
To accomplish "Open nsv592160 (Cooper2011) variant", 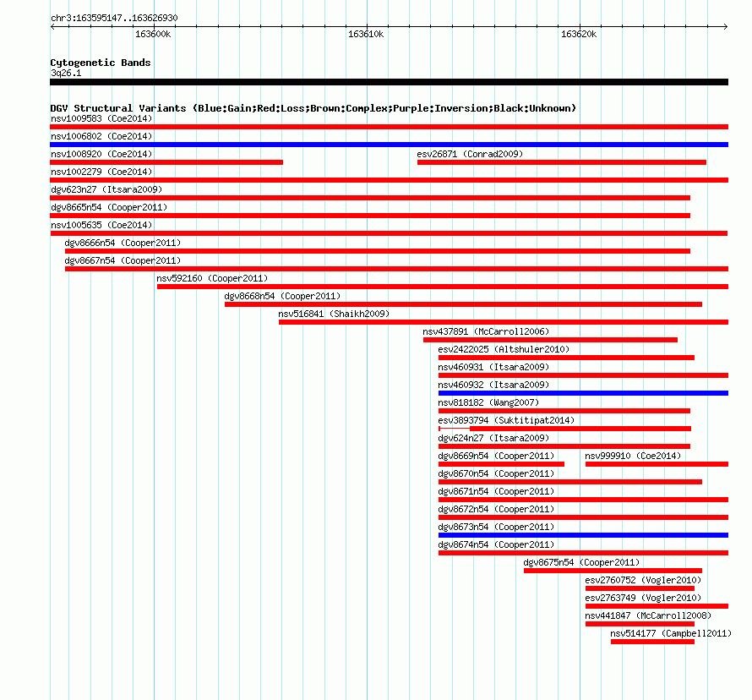I will pyautogui.click(x=212, y=278).
